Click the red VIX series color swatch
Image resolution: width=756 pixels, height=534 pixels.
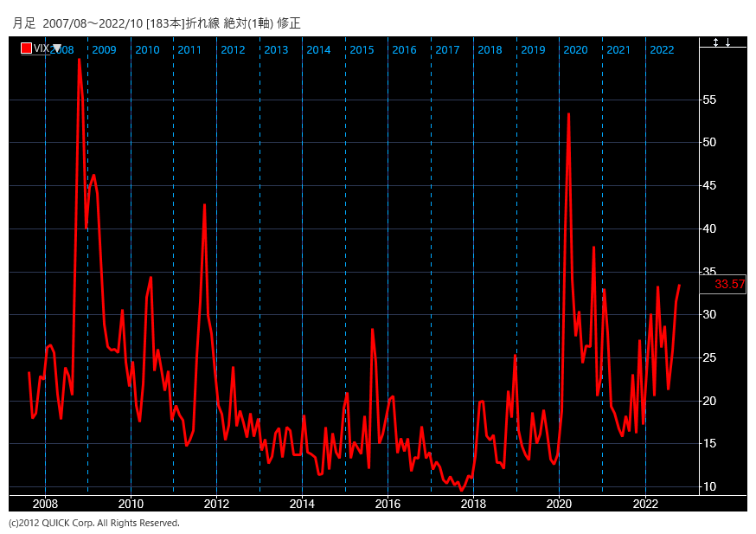(26, 49)
